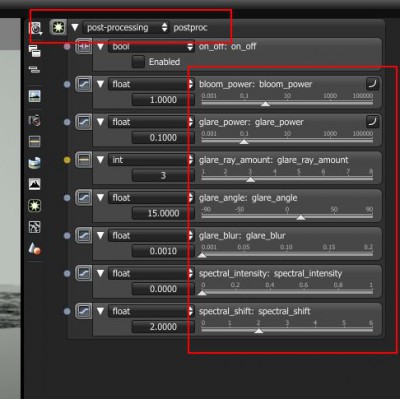Click the glare_angle slider track
This screenshot has width=400, height=399.
[287, 216]
